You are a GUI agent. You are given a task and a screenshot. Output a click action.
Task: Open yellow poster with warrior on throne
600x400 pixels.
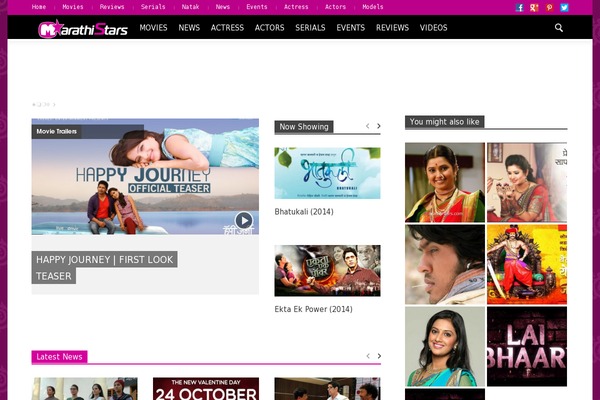(x=527, y=264)
